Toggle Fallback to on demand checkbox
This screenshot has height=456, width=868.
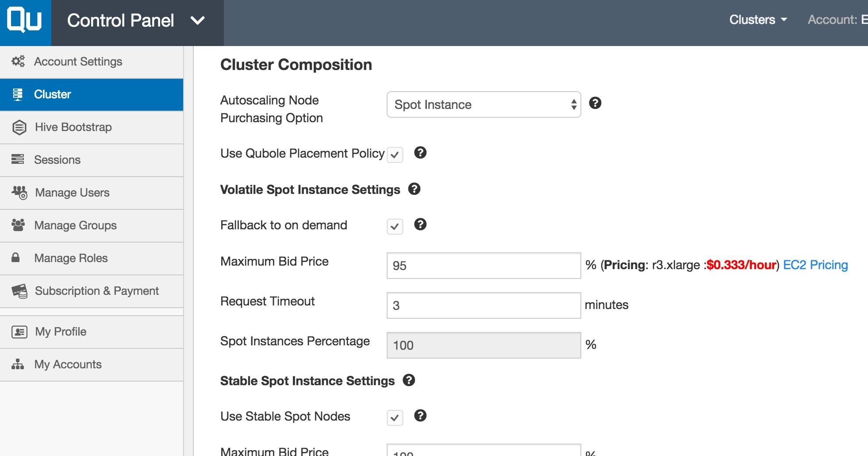tap(395, 227)
